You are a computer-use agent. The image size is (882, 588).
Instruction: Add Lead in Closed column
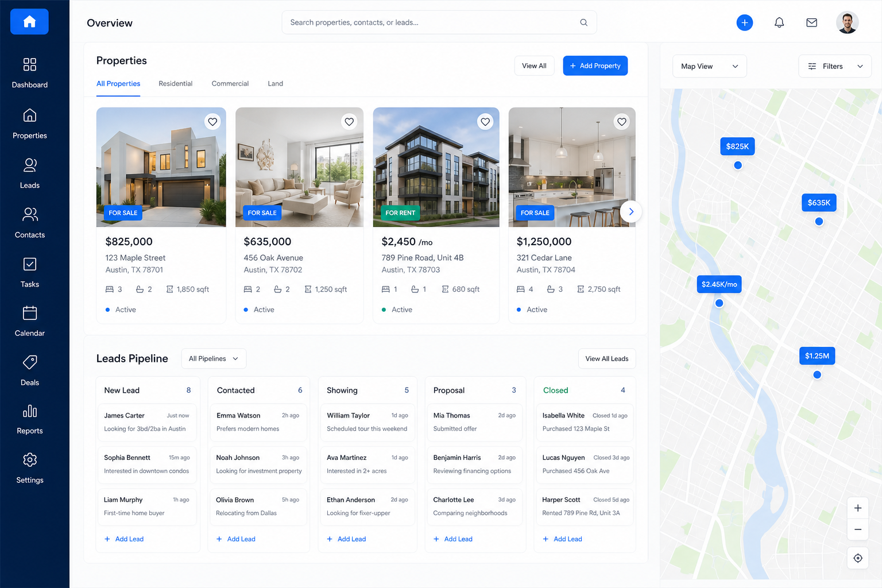pyautogui.click(x=563, y=539)
